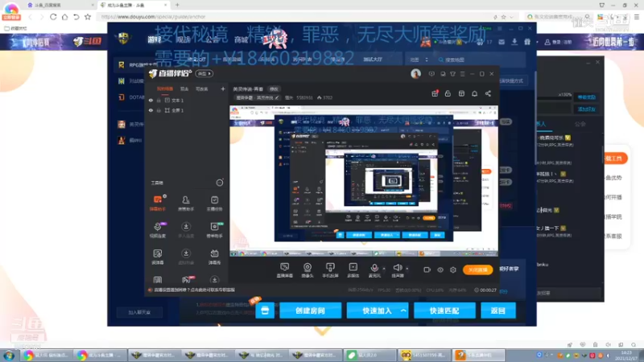Open toolbox more options circle icon
This screenshot has width=644, height=362.
220,183
